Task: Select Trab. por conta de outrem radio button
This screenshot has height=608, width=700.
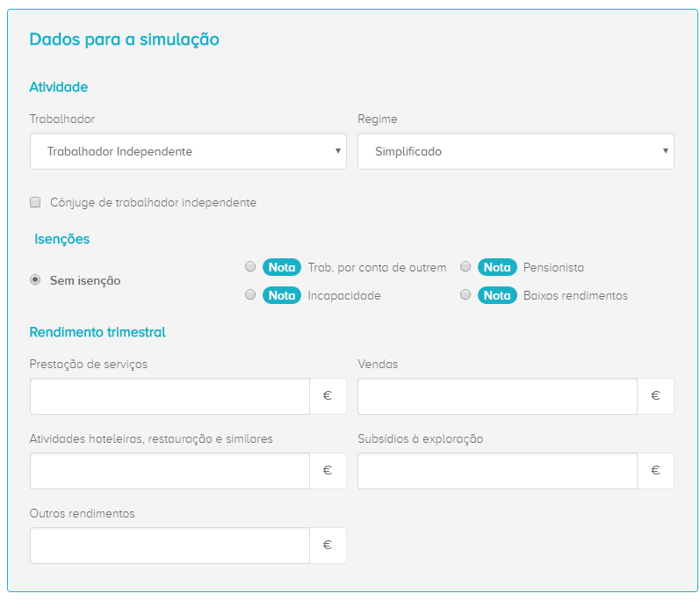Action: (250, 266)
